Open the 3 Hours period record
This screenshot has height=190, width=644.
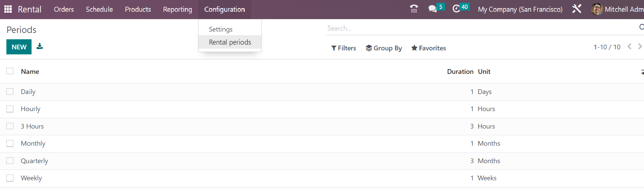[x=32, y=126]
